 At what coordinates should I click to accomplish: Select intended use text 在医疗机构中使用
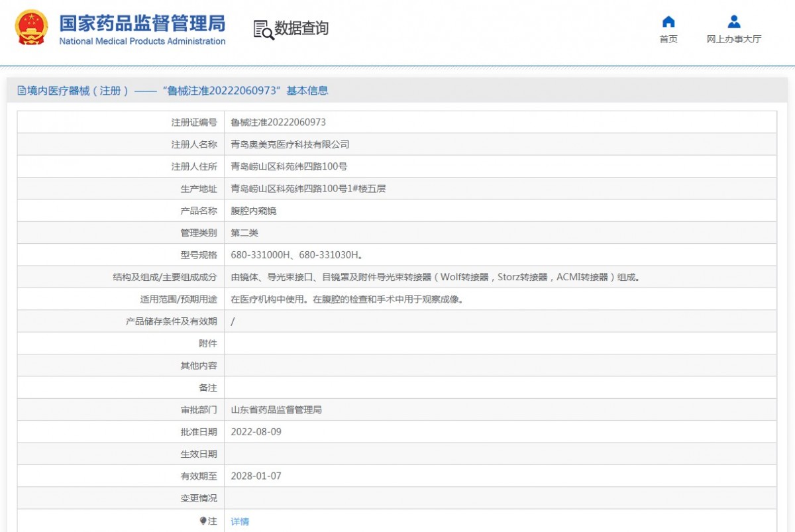coord(346,299)
